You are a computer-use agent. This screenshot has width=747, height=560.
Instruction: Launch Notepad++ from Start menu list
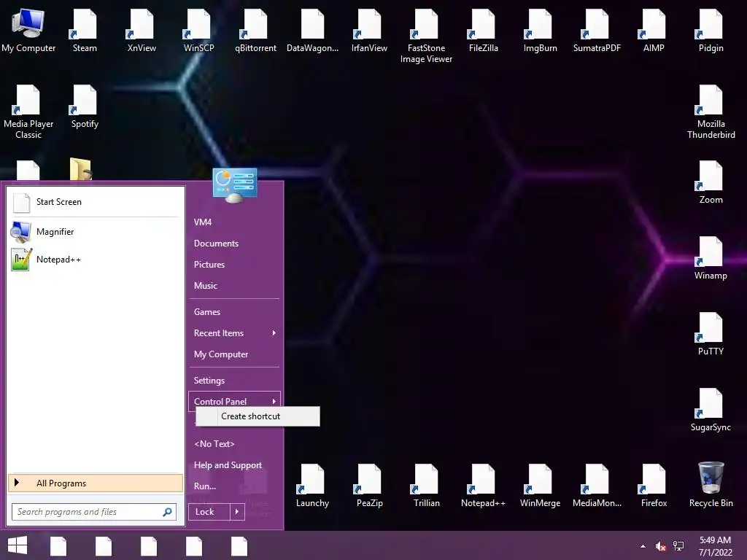coord(95,260)
